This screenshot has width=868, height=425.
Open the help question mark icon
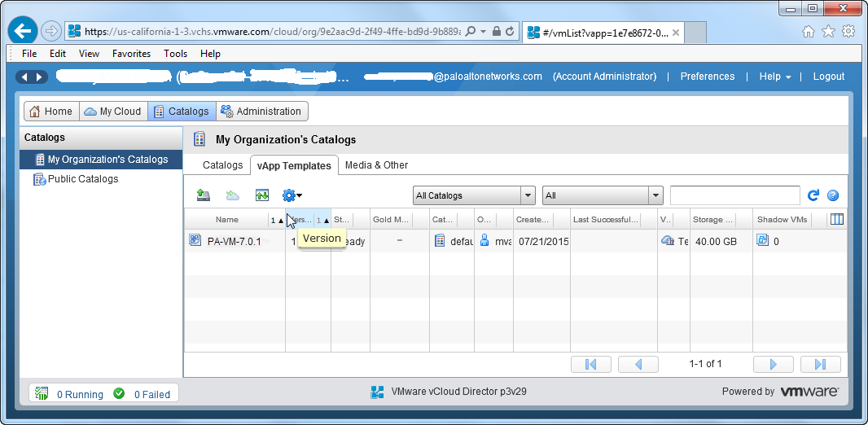tap(832, 195)
